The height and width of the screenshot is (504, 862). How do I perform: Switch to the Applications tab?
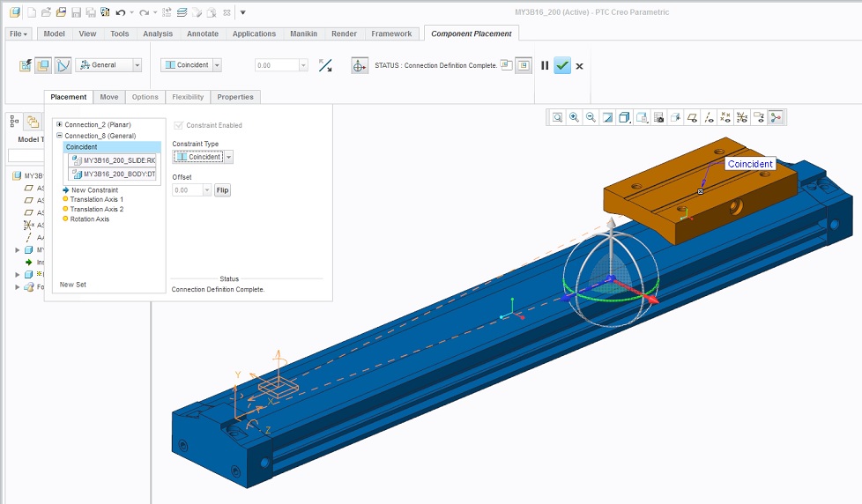(x=254, y=33)
